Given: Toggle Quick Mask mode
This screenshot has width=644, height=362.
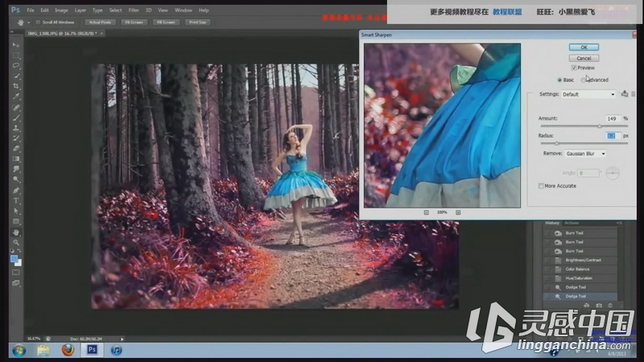Looking at the screenshot, I should [16, 272].
